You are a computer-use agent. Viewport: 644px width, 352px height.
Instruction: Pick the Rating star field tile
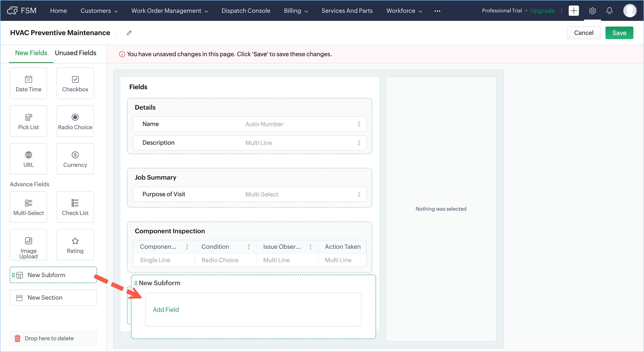point(75,245)
